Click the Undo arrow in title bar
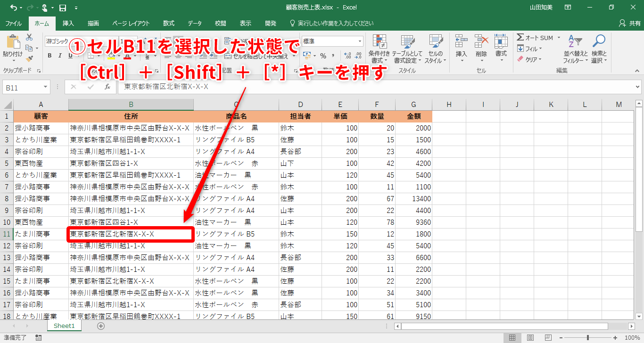Image resolution: width=644 pixels, height=343 pixels. click(x=13, y=8)
